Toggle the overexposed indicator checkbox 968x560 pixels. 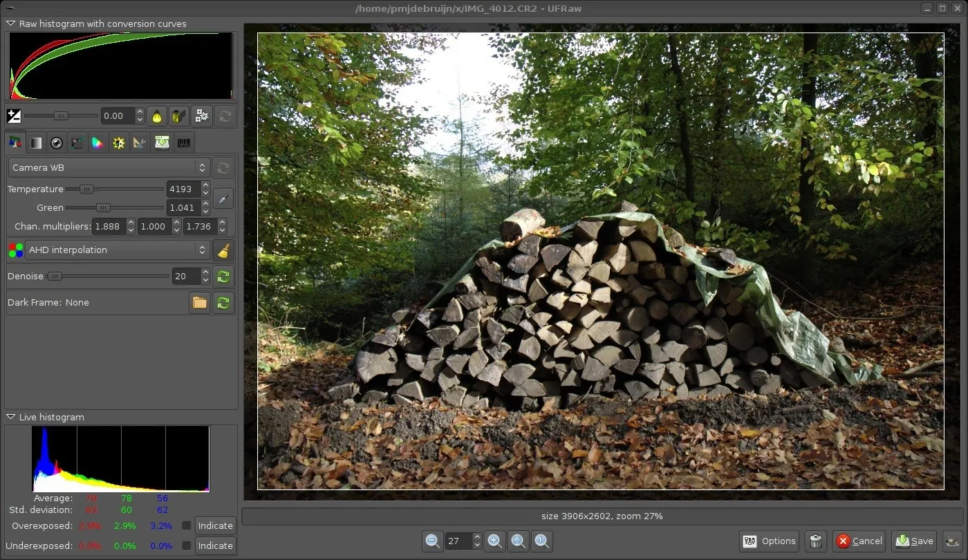(x=187, y=525)
